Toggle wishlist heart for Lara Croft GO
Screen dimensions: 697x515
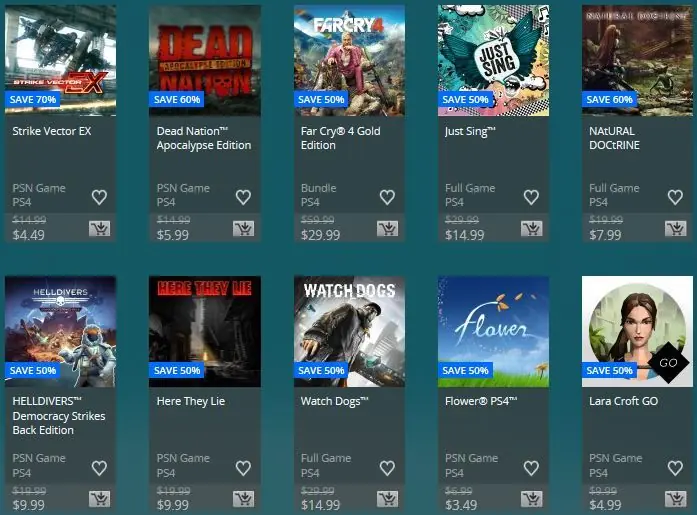(x=675, y=467)
